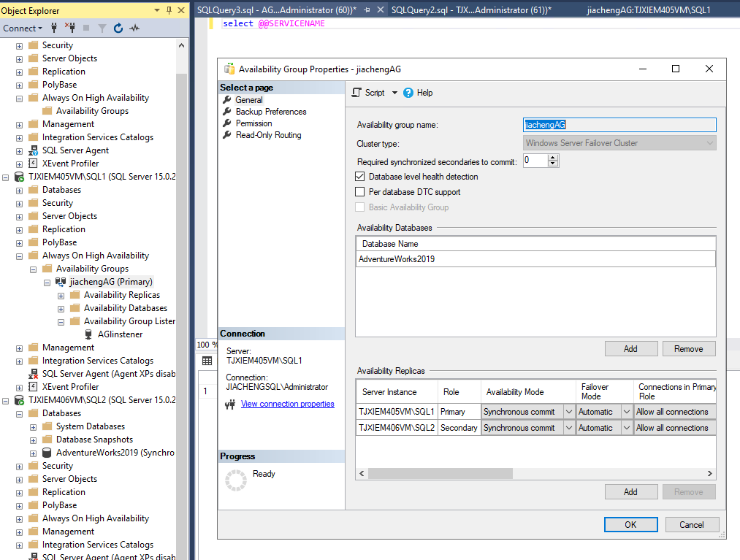This screenshot has width=740, height=560.
Task: Click the Help icon in dialog toolbar
Action: 408,93
